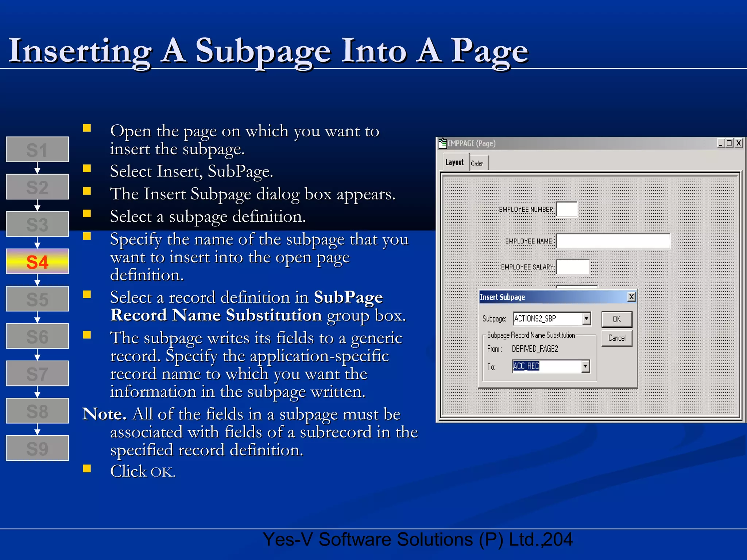Open the Subpage dropdown arrow
This screenshot has height=560, width=747.
pyautogui.click(x=586, y=318)
